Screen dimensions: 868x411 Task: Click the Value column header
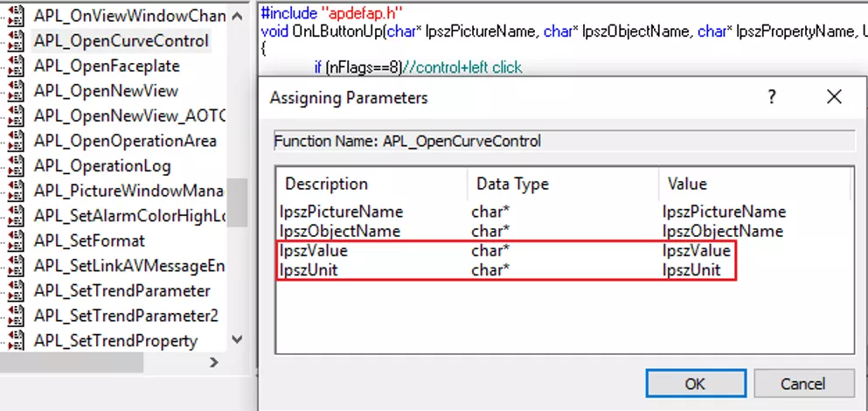[754, 184]
